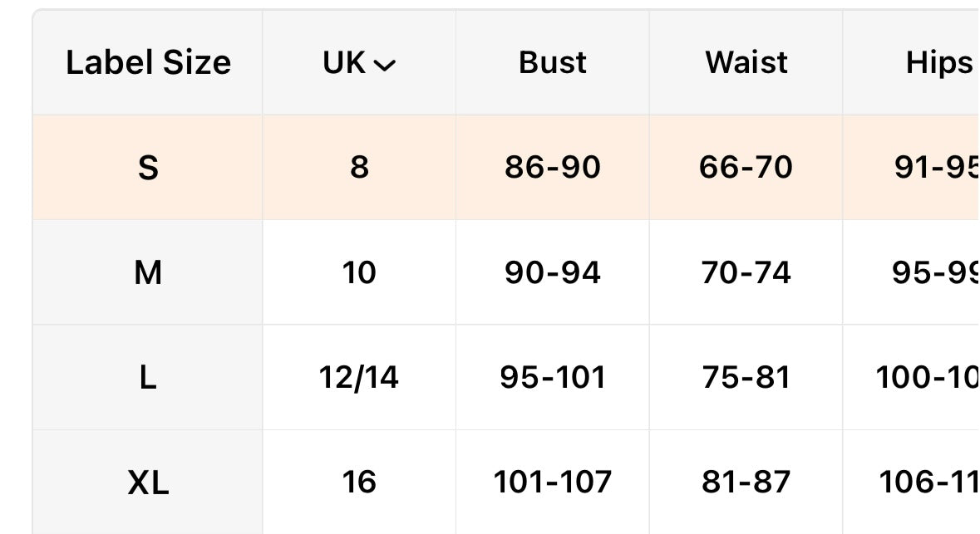The image size is (980, 534).
Task: Click waist measurement 75-81 cell
Action: pyautogui.click(x=746, y=378)
